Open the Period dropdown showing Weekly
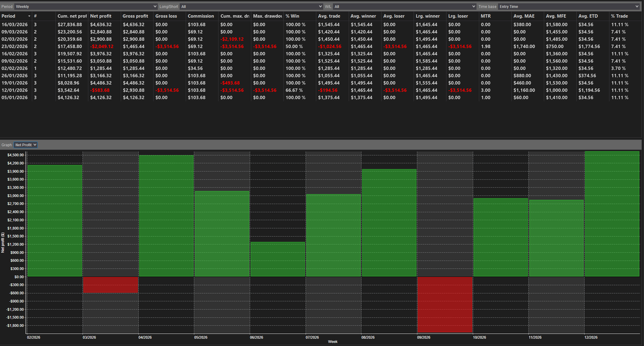Image resolution: width=644 pixels, height=346 pixels. pyautogui.click(x=86, y=7)
